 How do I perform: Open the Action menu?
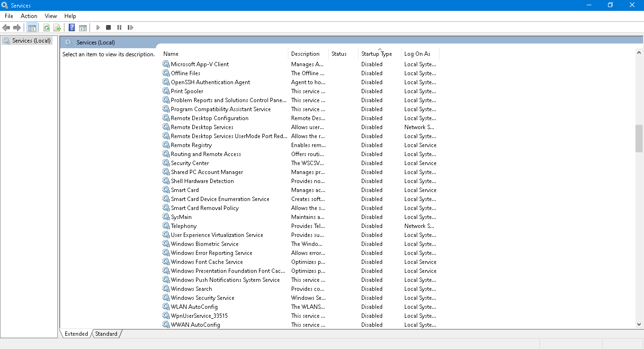[x=29, y=16]
